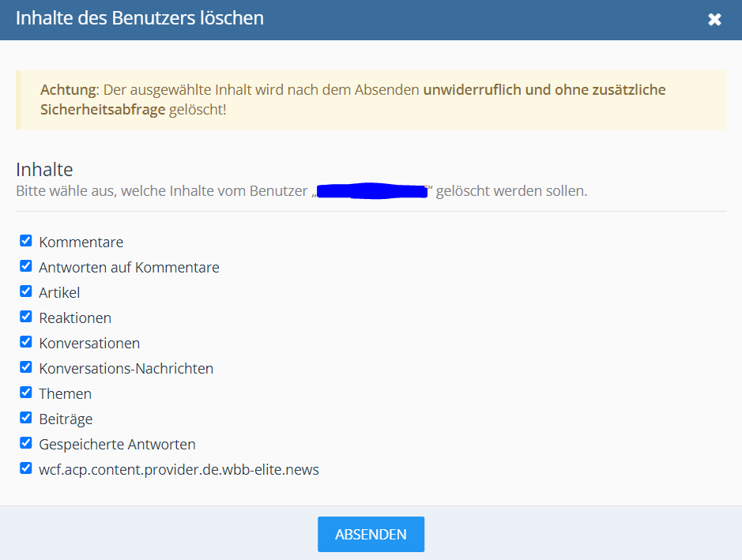Click the Gespeicherte Antworten label text
742x560 pixels.
click(x=117, y=445)
